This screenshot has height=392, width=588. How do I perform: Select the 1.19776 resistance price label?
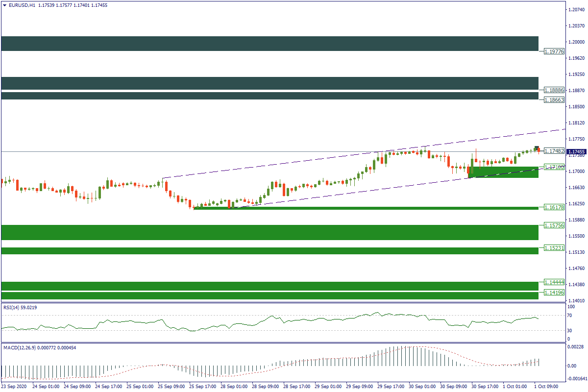pos(554,50)
